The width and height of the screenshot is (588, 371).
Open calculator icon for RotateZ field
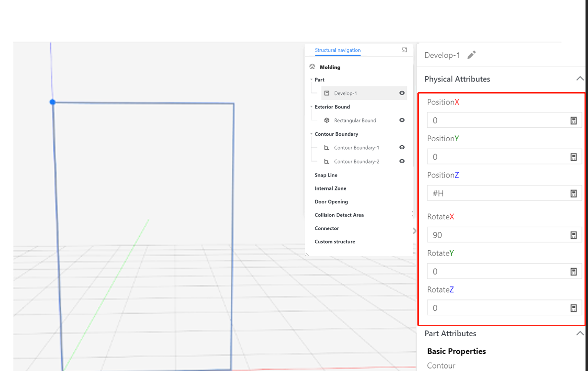(x=574, y=308)
